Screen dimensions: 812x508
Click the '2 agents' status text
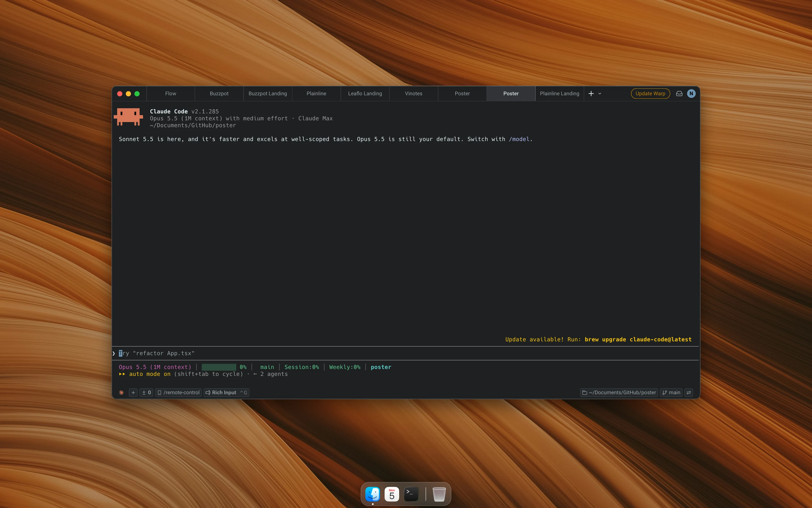pos(274,374)
